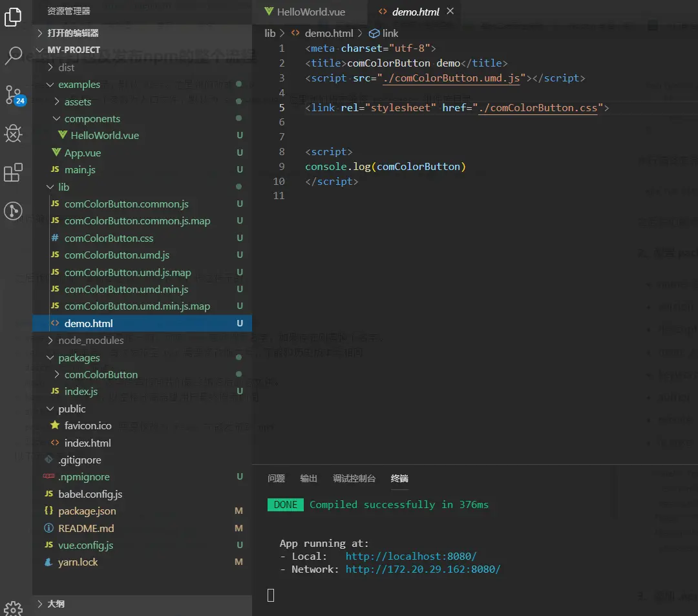Open the Search view icon

(13, 56)
